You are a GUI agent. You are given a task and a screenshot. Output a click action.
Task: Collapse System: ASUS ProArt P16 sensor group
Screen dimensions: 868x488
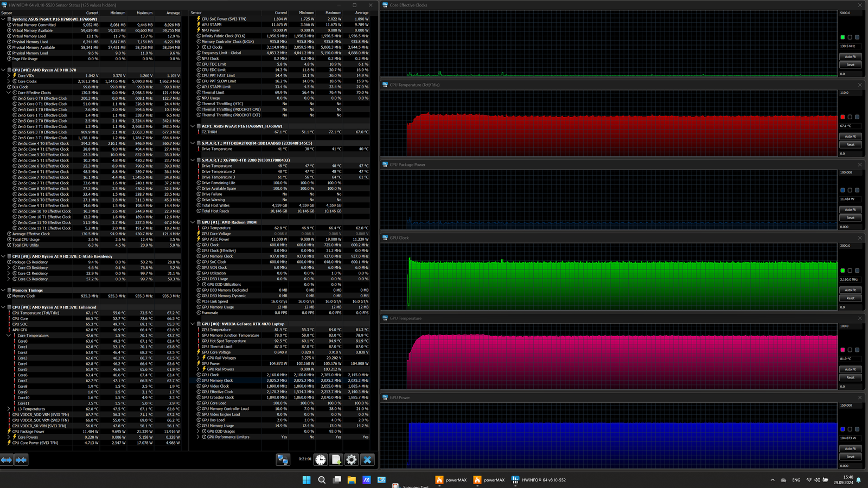3,19
